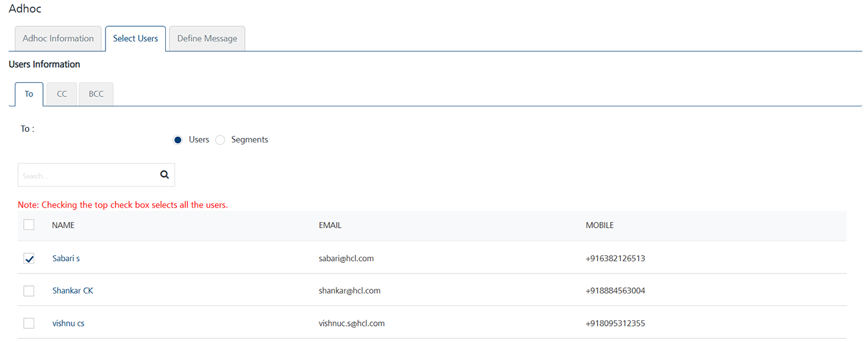Tick the Shankar CK checkbox
The image size is (868, 342).
[x=29, y=290]
